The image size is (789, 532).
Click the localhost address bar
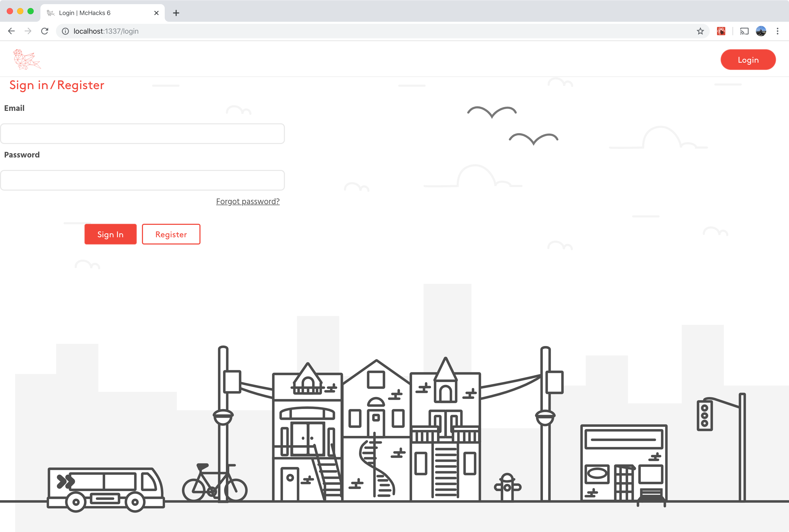[x=373, y=31]
